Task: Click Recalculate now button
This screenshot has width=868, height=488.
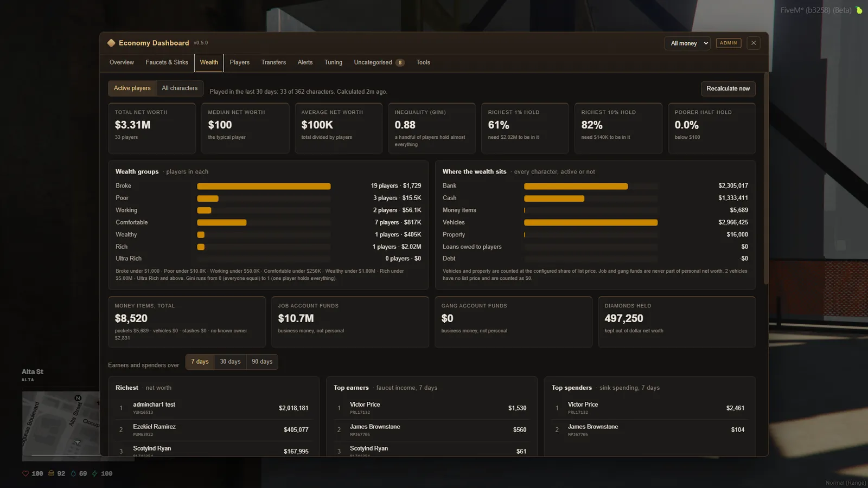Action: 728,88
